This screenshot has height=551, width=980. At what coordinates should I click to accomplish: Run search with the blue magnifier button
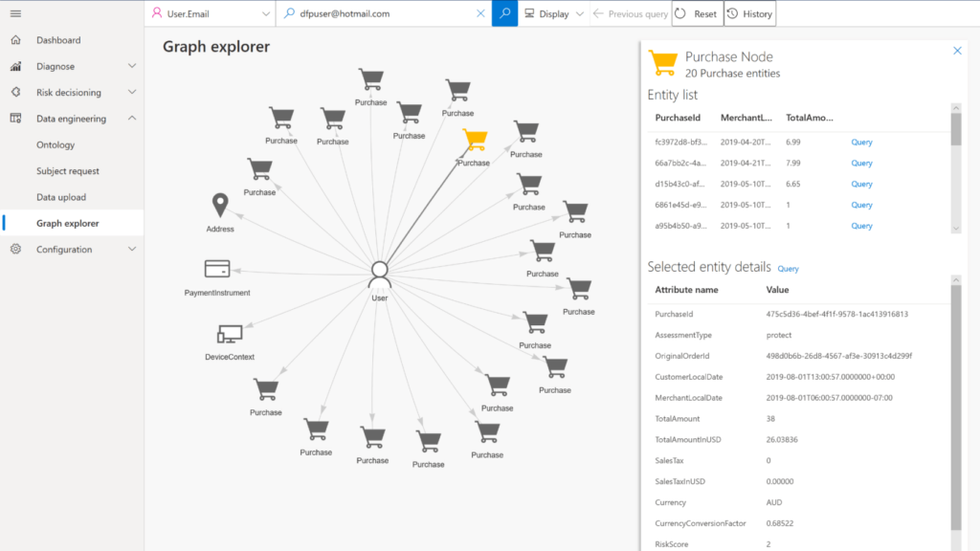point(504,13)
